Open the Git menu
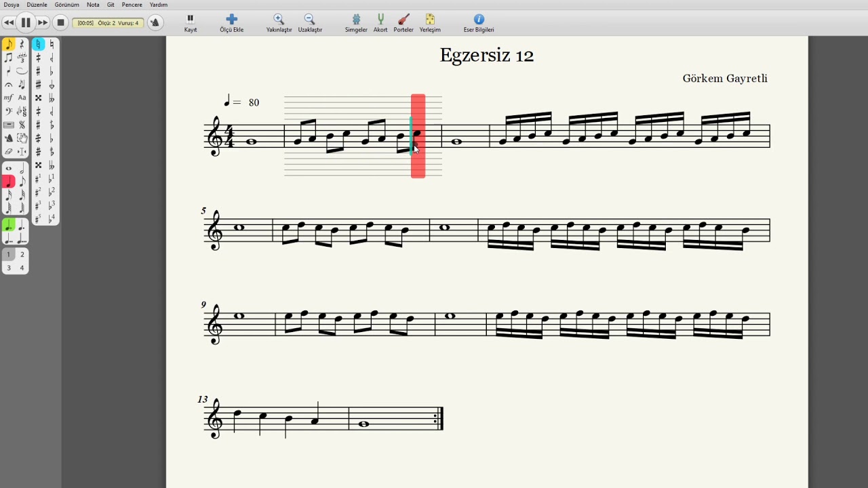The image size is (868, 488). (111, 5)
